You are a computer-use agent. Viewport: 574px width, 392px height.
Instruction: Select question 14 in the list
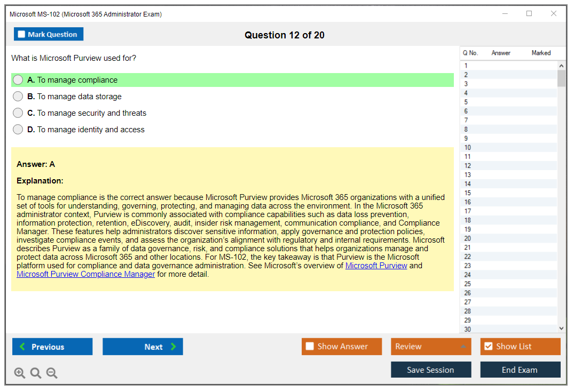point(509,184)
